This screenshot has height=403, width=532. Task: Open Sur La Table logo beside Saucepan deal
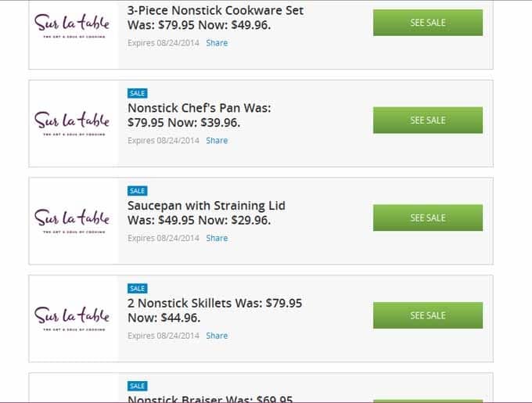(x=72, y=221)
